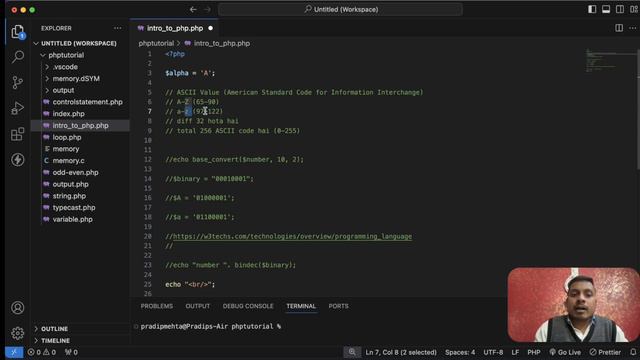Switch to the DEBUG CONSOLE tab
Viewport: 640px width, 360px height.
(x=248, y=306)
